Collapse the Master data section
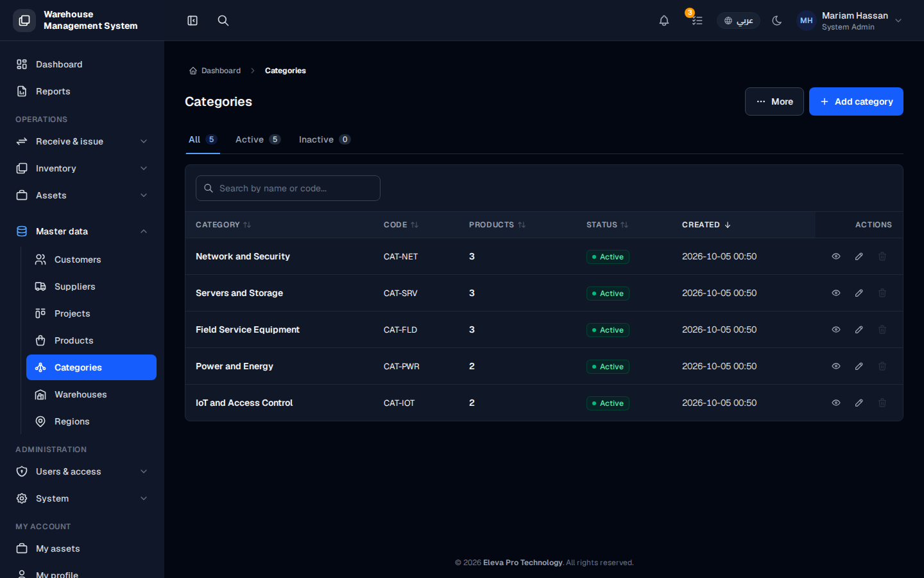 82,231
